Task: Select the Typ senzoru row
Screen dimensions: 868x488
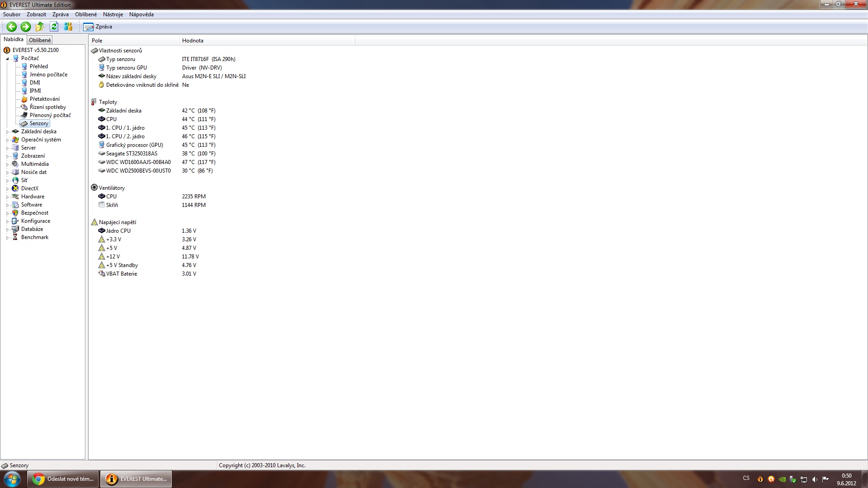Action: click(x=167, y=59)
